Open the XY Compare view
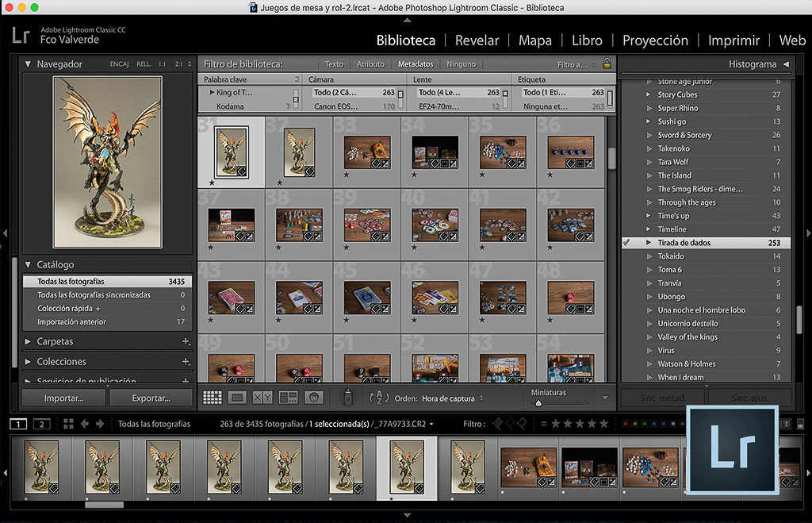The height and width of the screenshot is (523, 812). pos(262,398)
